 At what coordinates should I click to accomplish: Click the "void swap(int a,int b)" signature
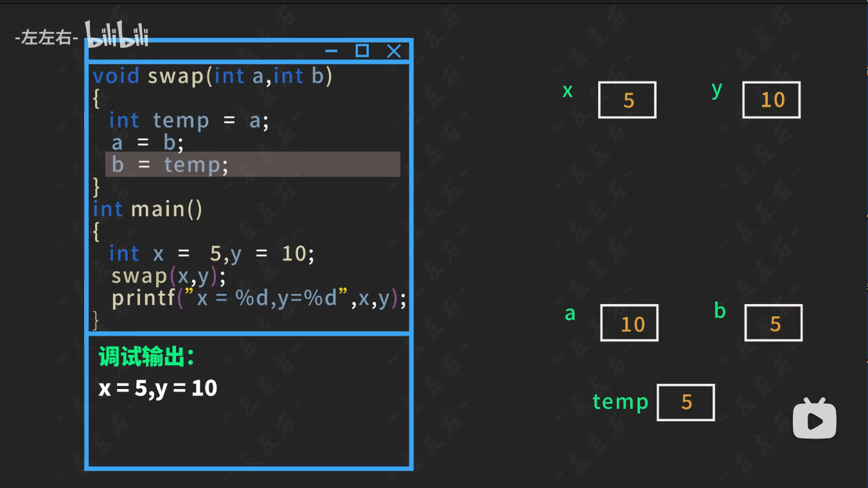click(212, 76)
